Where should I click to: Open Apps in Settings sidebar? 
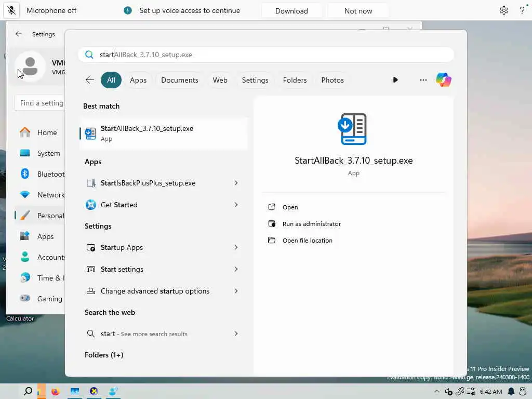pos(40,236)
